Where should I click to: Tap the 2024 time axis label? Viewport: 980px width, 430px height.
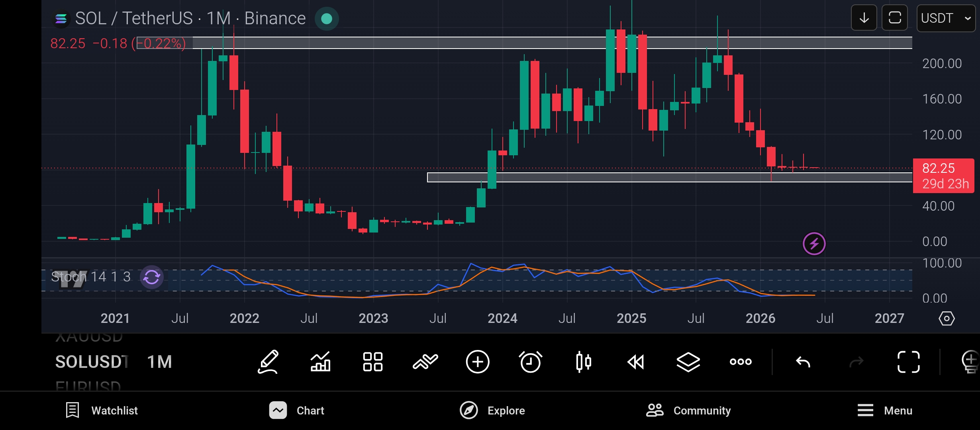pos(502,319)
